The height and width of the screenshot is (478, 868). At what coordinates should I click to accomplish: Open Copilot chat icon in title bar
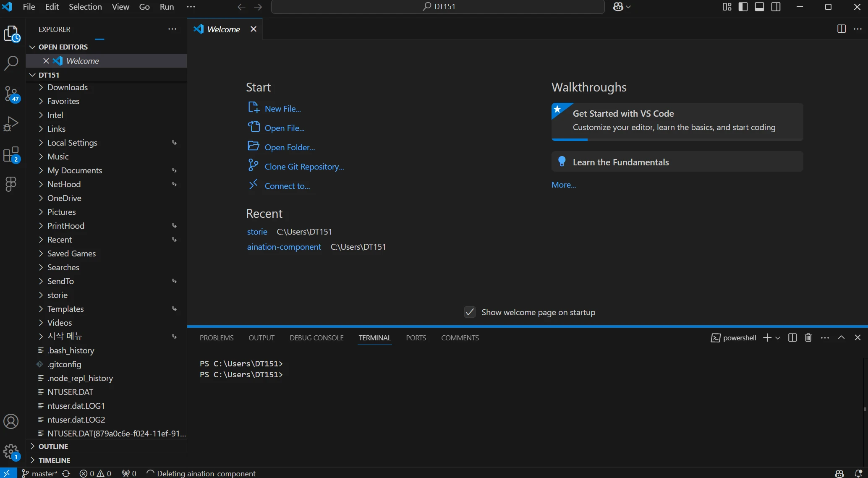tap(618, 7)
